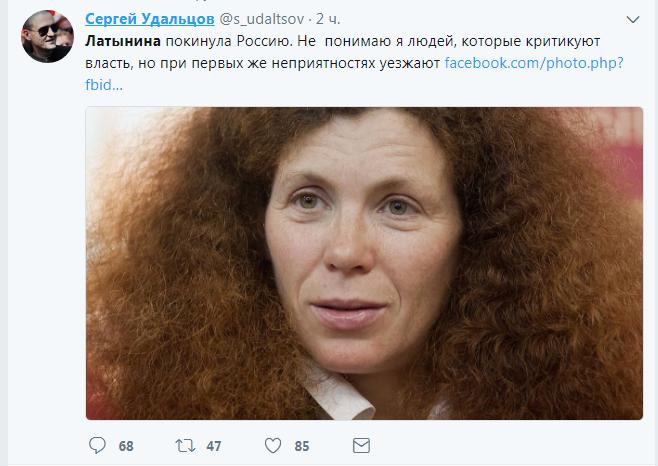Expand the tweet options chevron
Viewport: 658px width, 466px height.
pos(632,19)
